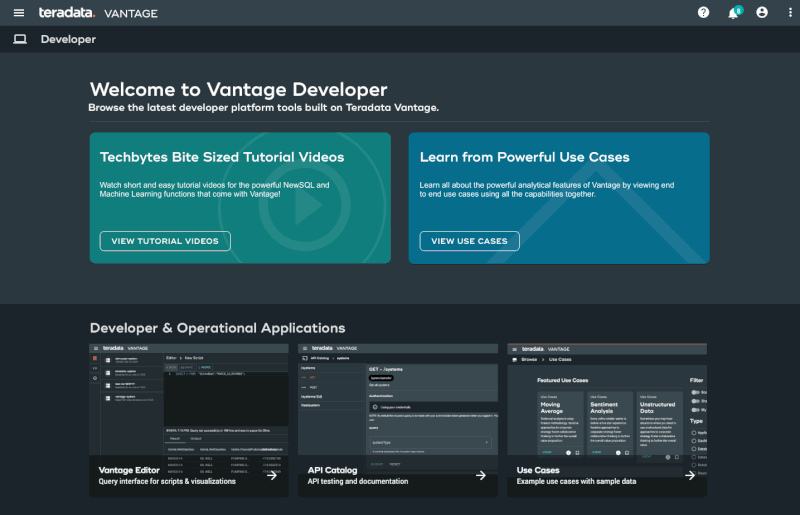
Task: Open the hamburger navigation menu
Action: 19,13
